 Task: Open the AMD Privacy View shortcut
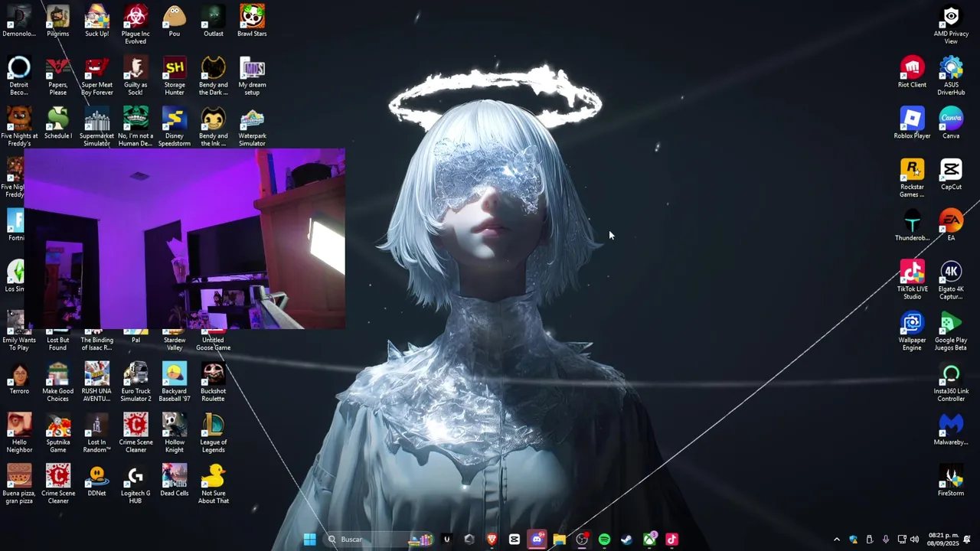coord(951,24)
